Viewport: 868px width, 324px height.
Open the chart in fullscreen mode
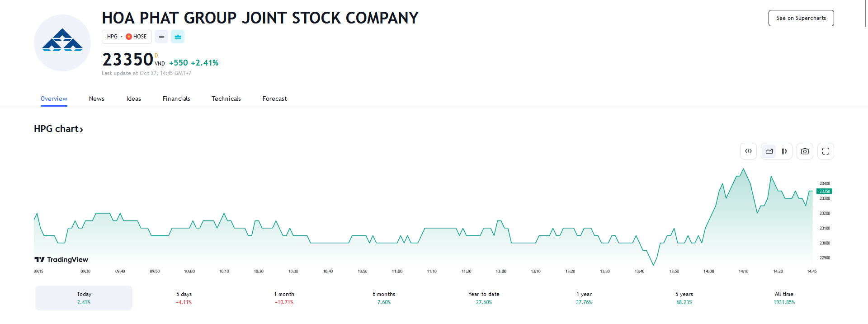click(826, 151)
